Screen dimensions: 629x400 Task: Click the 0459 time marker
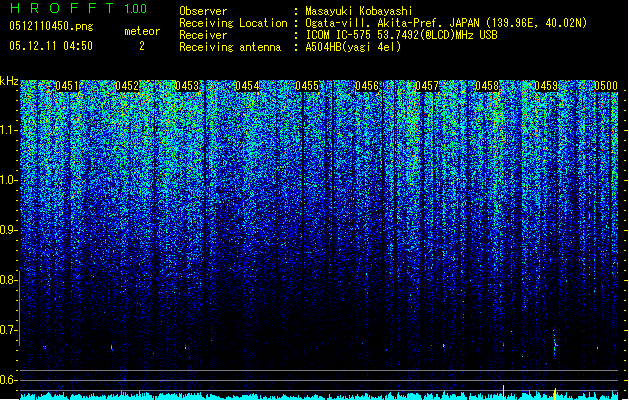[546, 86]
